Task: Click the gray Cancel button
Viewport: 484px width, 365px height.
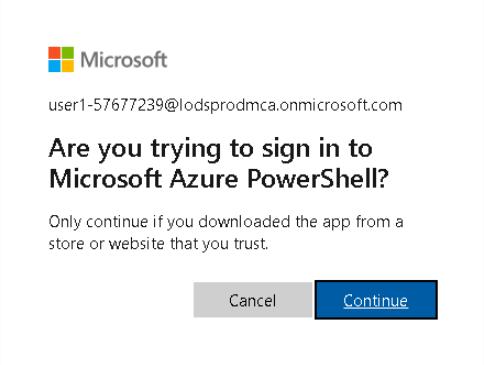Action: [253, 300]
